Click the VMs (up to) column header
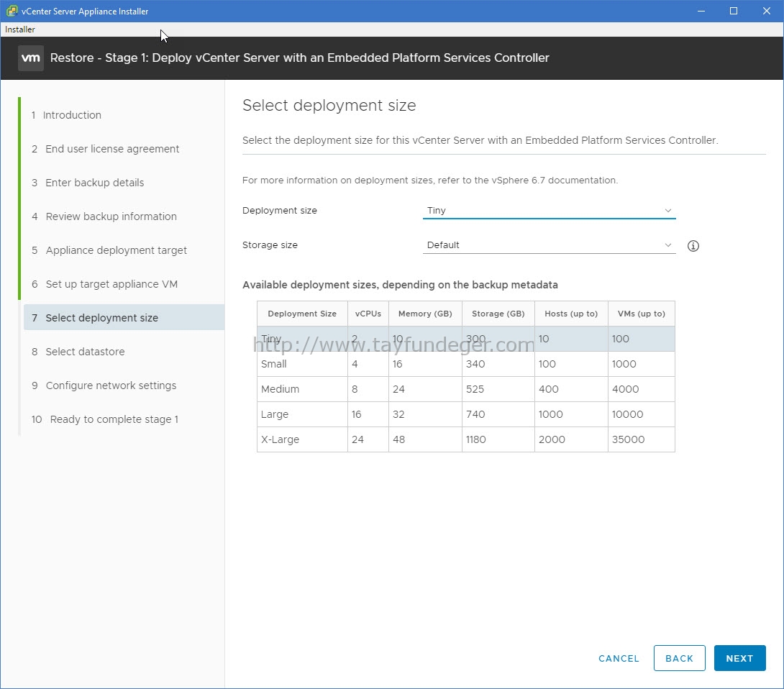This screenshot has width=784, height=689. click(x=641, y=314)
